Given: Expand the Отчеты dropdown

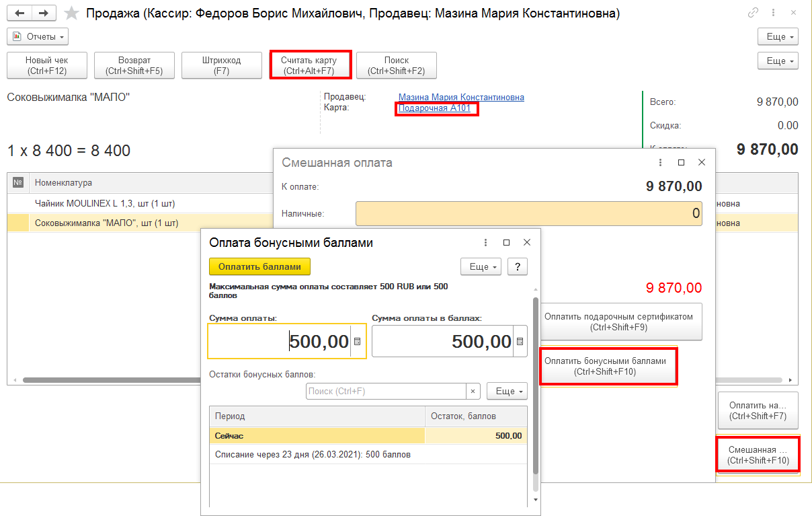Looking at the screenshot, I should pyautogui.click(x=38, y=36).
